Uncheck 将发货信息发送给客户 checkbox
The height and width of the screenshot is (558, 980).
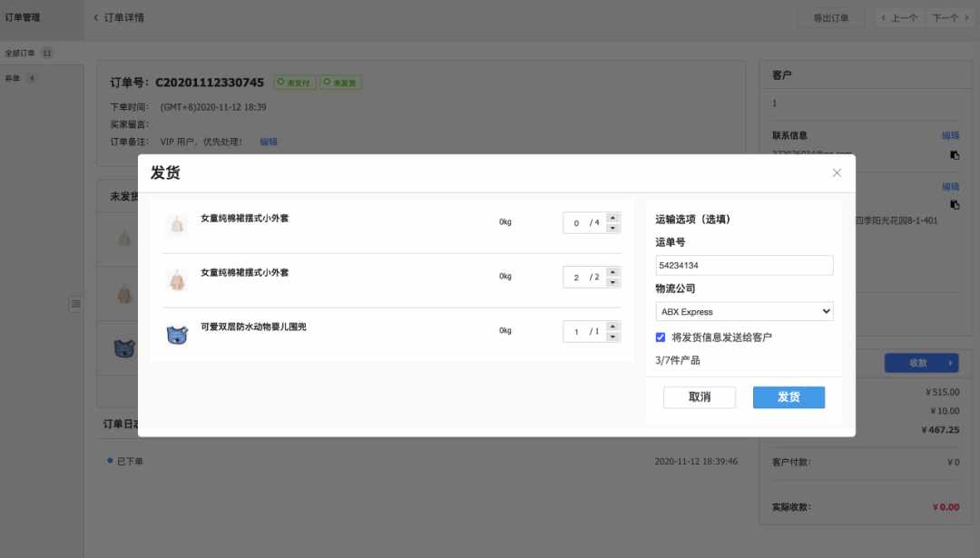660,338
